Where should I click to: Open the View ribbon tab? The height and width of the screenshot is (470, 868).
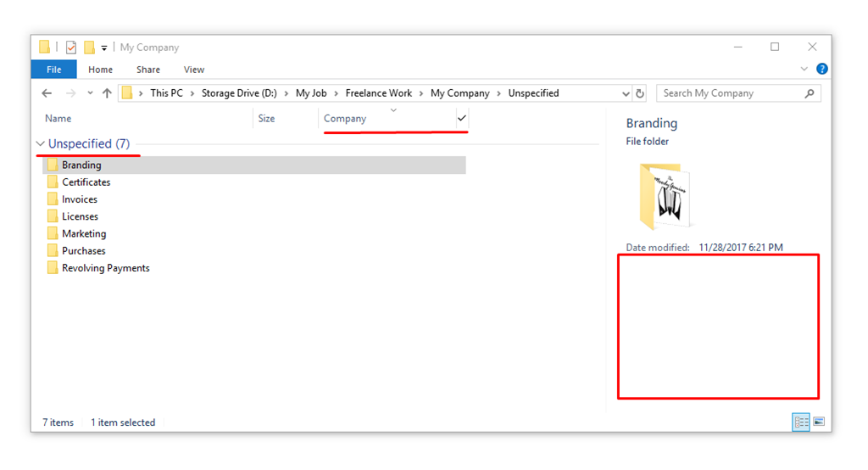[x=194, y=70]
